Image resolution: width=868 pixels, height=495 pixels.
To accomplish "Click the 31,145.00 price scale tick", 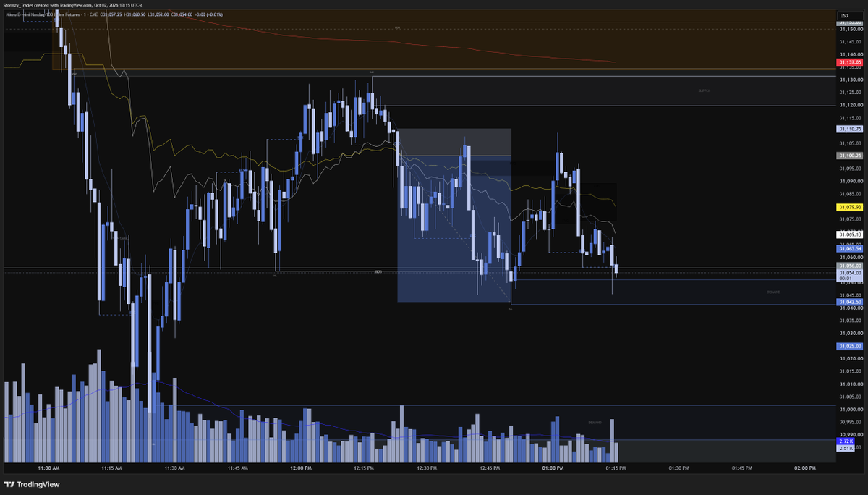I will 849,41.
